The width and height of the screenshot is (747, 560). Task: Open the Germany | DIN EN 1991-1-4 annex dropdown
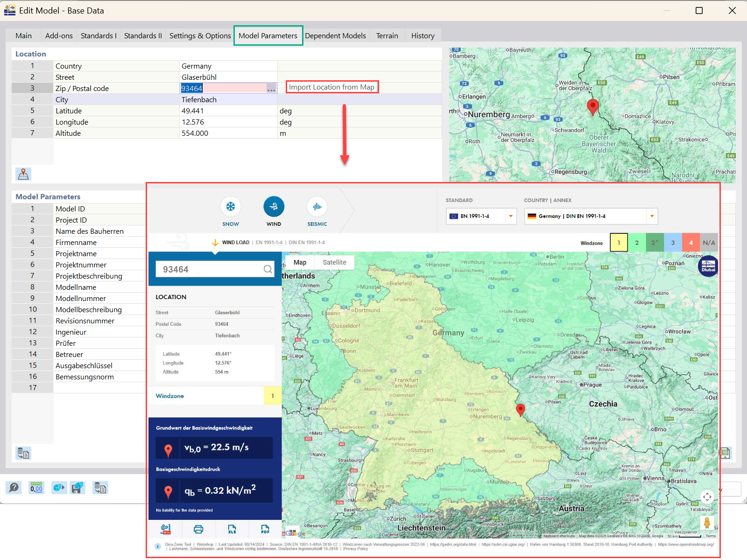tap(652, 216)
